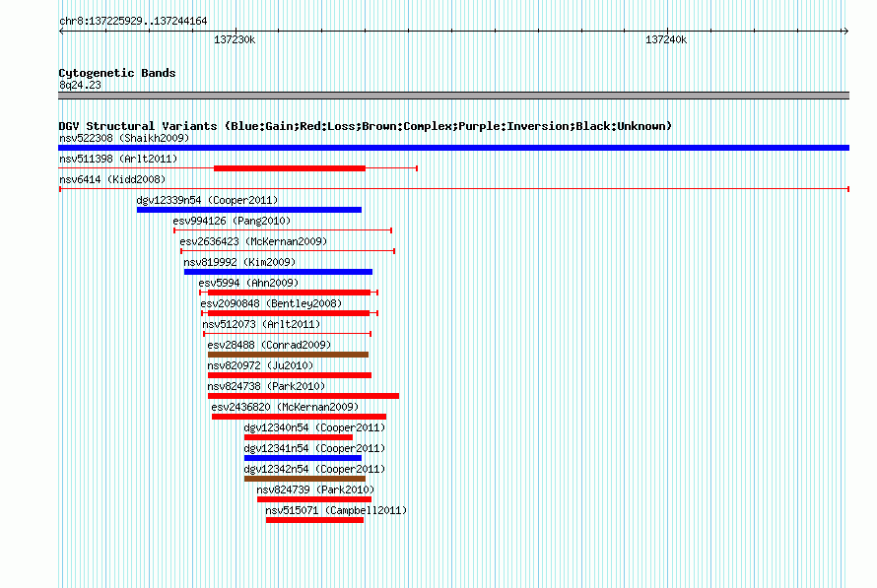Select the red esv2436820 loss bar
The width and height of the screenshot is (877, 588).
coord(299,417)
